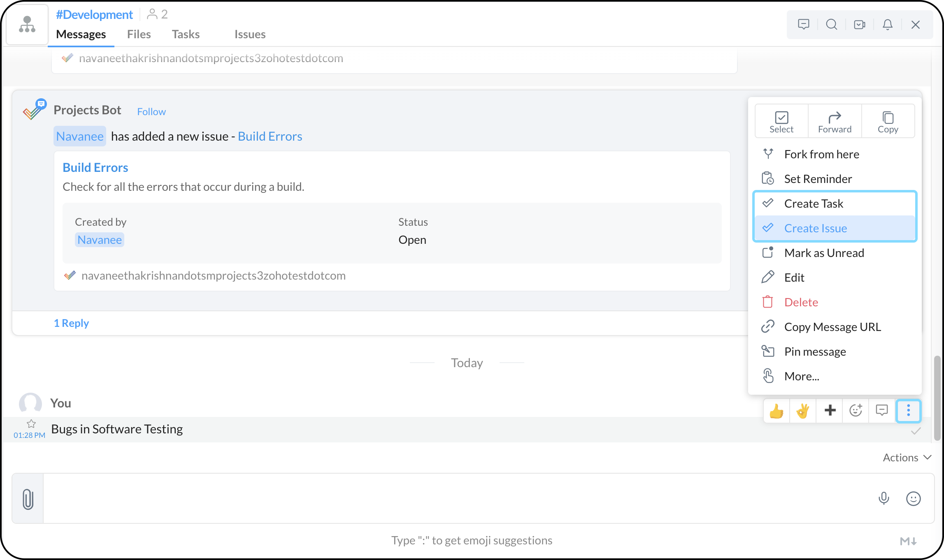The image size is (944, 560).
Task: Choose Create Issue from context menu
Action: click(x=815, y=228)
